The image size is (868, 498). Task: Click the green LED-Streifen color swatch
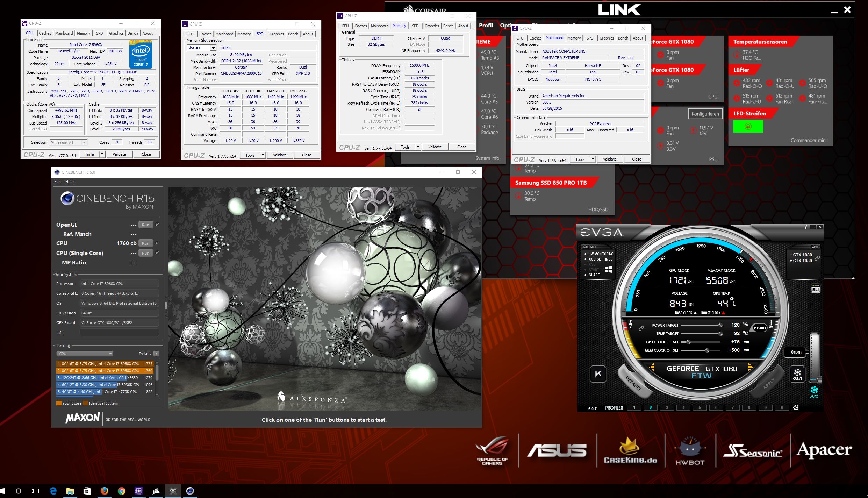[x=748, y=126]
